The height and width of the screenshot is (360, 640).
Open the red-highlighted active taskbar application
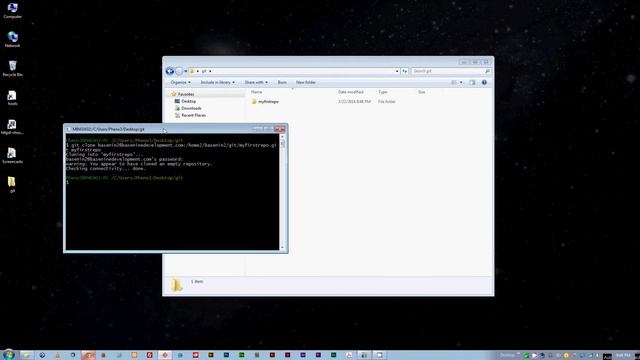click(x=88, y=355)
